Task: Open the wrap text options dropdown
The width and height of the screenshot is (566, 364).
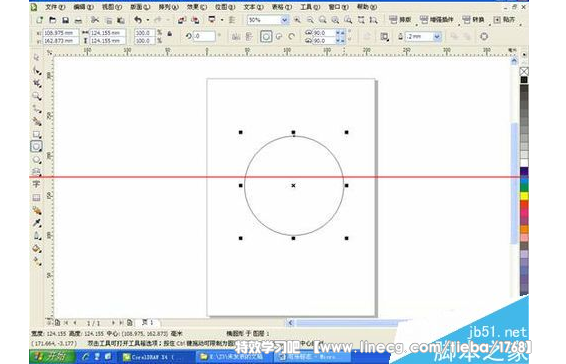Action: tap(384, 36)
